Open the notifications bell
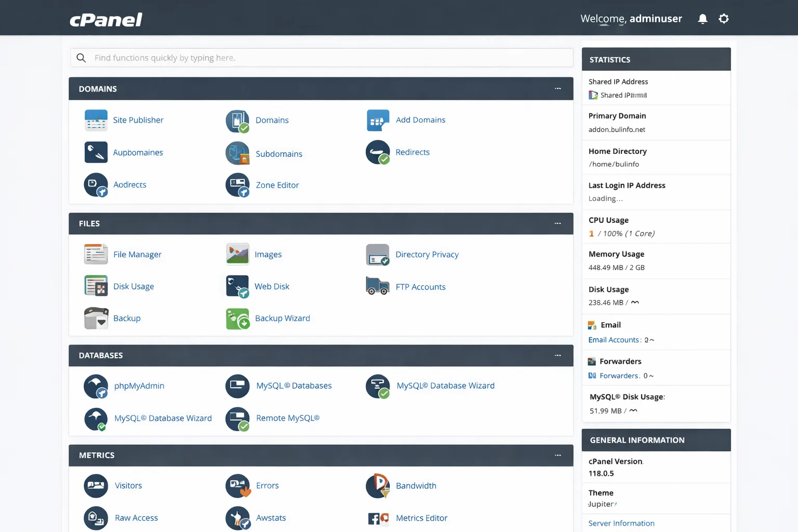This screenshot has width=798, height=532. click(x=702, y=19)
